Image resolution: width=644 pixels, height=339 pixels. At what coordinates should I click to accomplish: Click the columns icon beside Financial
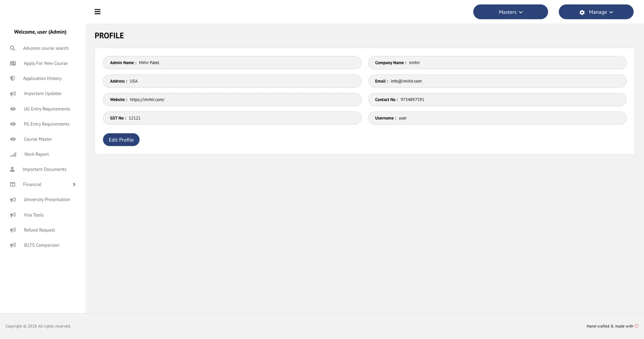[12, 184]
